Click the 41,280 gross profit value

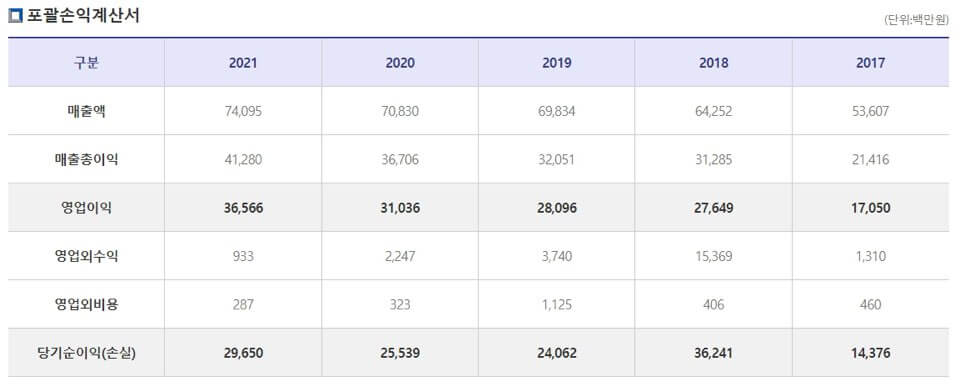[243, 160]
